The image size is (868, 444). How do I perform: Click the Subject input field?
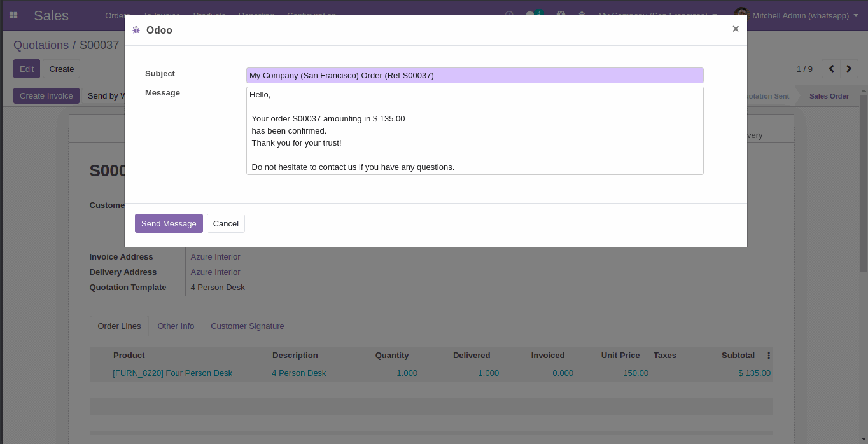click(474, 76)
